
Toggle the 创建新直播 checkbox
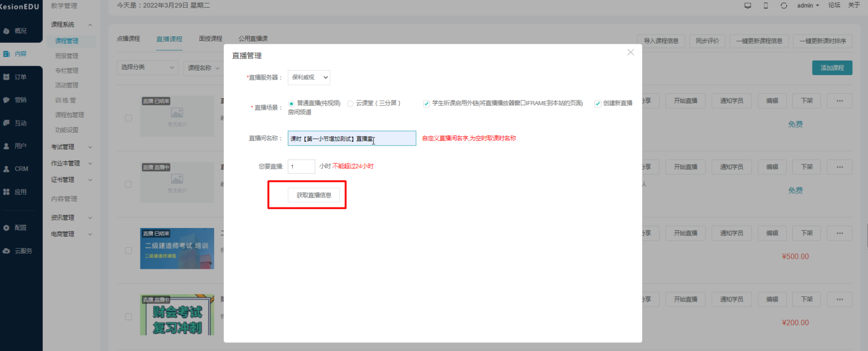[597, 103]
